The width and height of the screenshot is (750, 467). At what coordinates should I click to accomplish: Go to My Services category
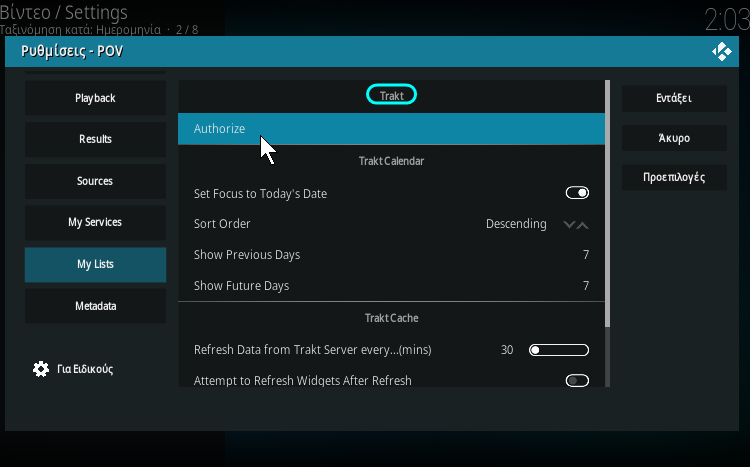click(95, 222)
